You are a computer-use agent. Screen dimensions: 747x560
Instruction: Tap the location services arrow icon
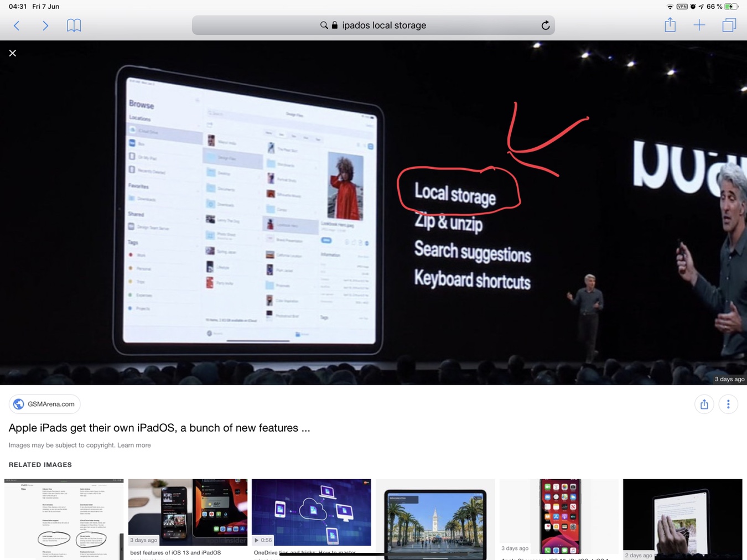click(701, 7)
